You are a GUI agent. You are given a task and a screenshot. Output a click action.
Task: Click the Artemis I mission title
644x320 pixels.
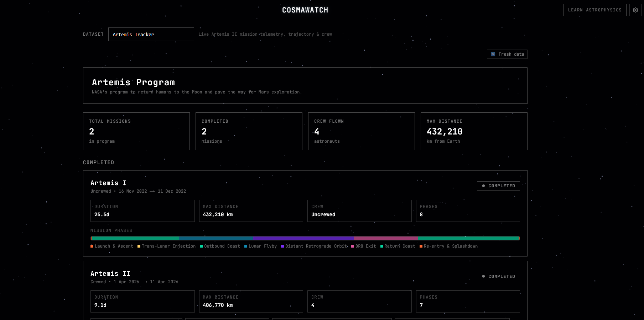coord(108,183)
